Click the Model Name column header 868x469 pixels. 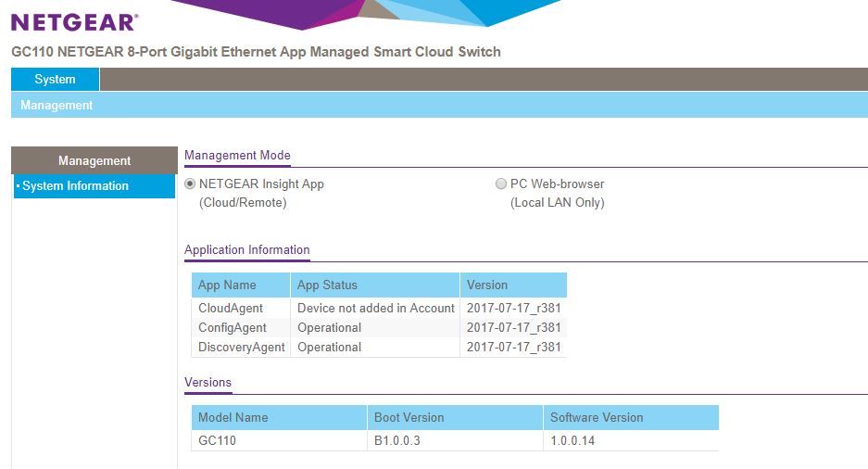tap(279, 417)
